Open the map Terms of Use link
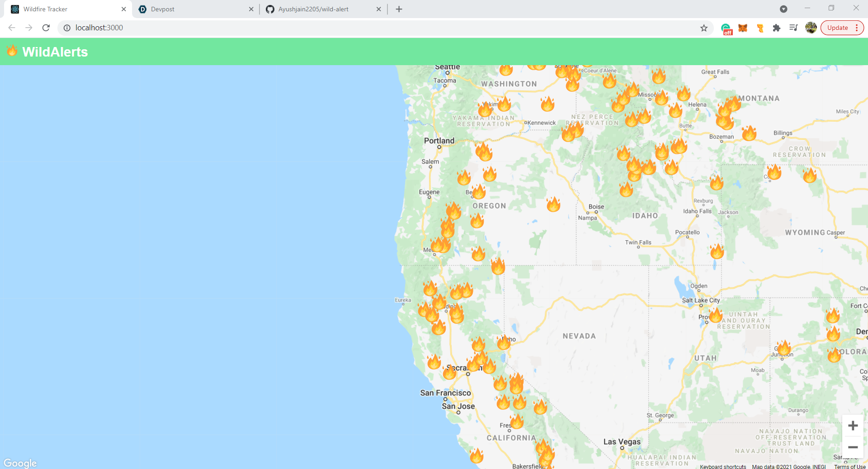This screenshot has width=868, height=469. (850, 466)
